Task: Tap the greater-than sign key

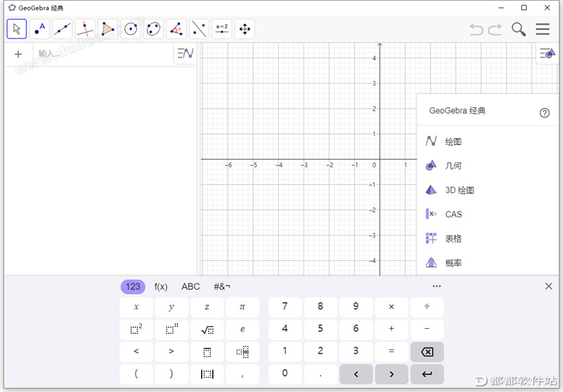Action: [x=171, y=351]
